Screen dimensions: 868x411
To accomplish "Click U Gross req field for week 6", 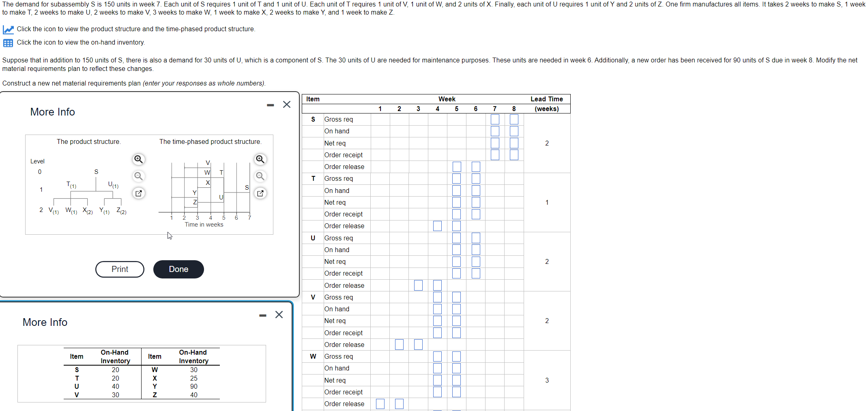I will [476, 238].
